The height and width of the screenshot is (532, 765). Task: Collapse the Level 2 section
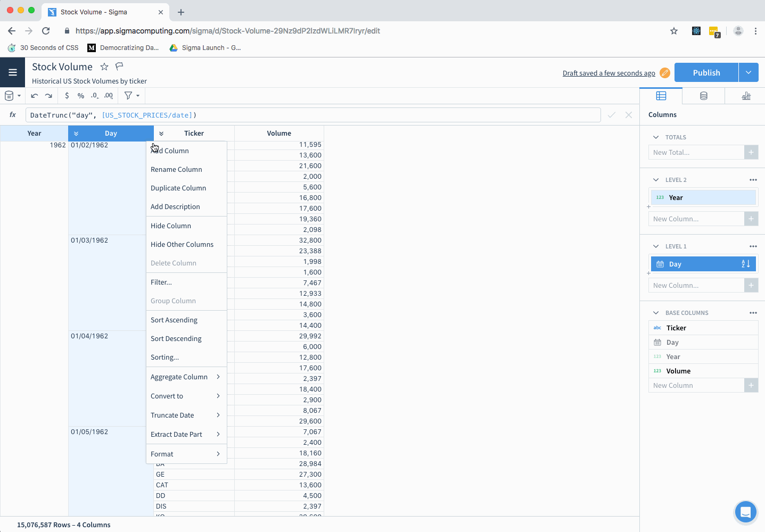[656, 180]
